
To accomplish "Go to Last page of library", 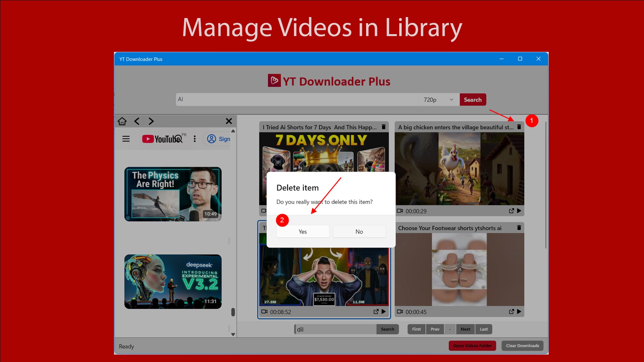I will click(x=484, y=329).
